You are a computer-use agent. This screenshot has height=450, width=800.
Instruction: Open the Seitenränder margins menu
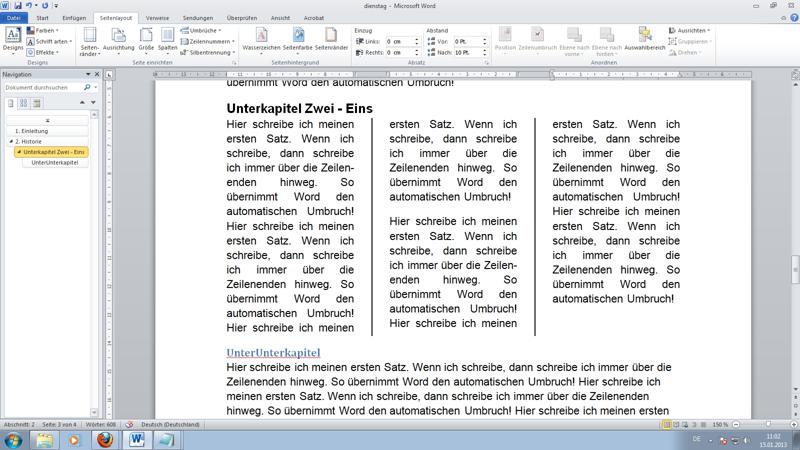90,40
